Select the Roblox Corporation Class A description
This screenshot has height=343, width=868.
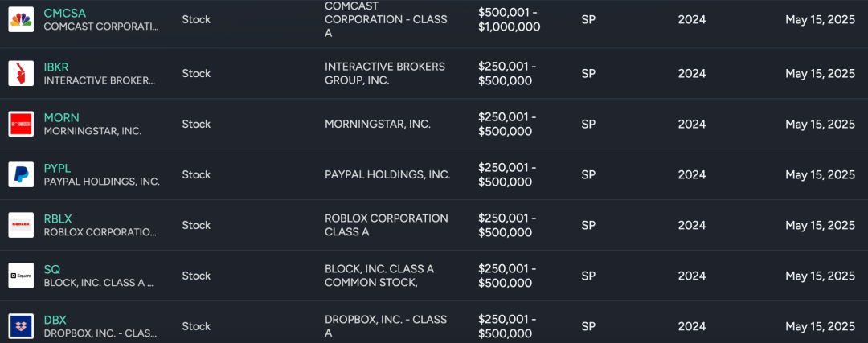(386, 225)
